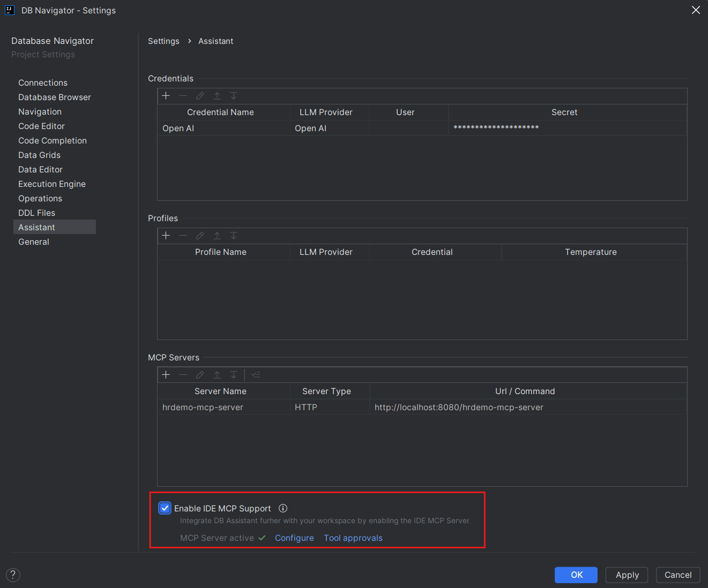Open Code Editor settings page
Image resolution: width=708 pixels, height=588 pixels.
click(x=42, y=126)
